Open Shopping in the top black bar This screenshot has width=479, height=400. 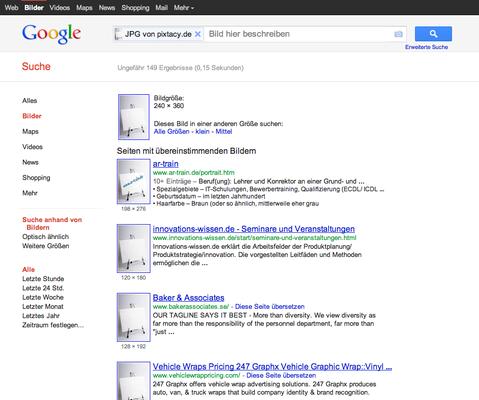[135, 7]
